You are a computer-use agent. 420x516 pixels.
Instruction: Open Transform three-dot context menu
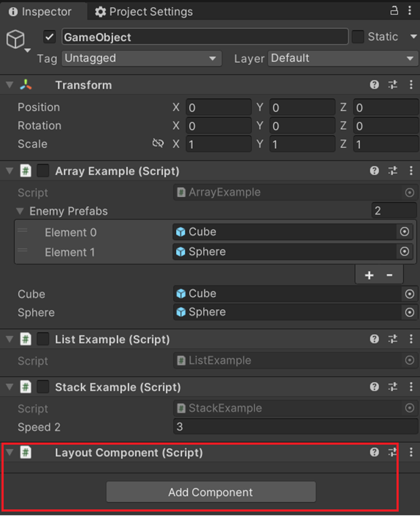point(411,85)
